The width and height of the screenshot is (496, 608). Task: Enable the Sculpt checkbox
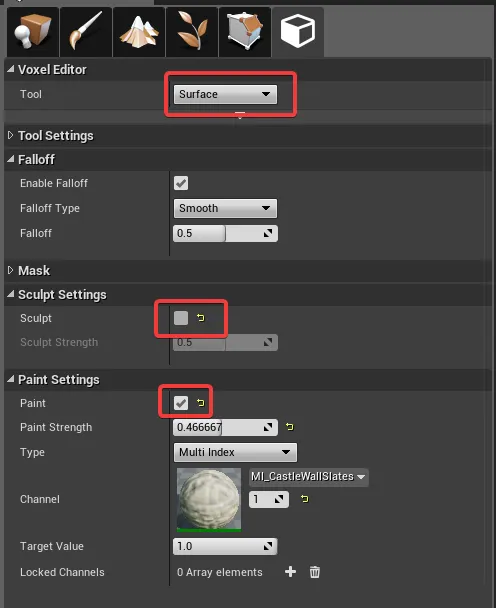(x=181, y=318)
